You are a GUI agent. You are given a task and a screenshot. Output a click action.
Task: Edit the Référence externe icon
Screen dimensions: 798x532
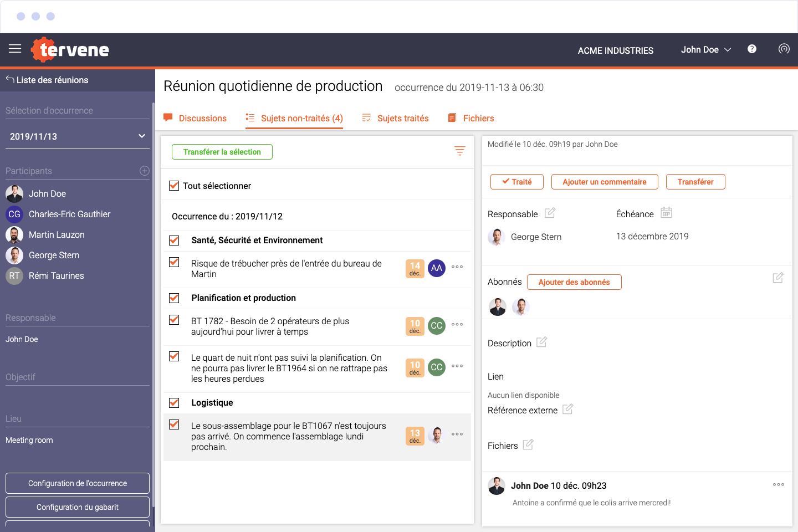tap(567, 409)
